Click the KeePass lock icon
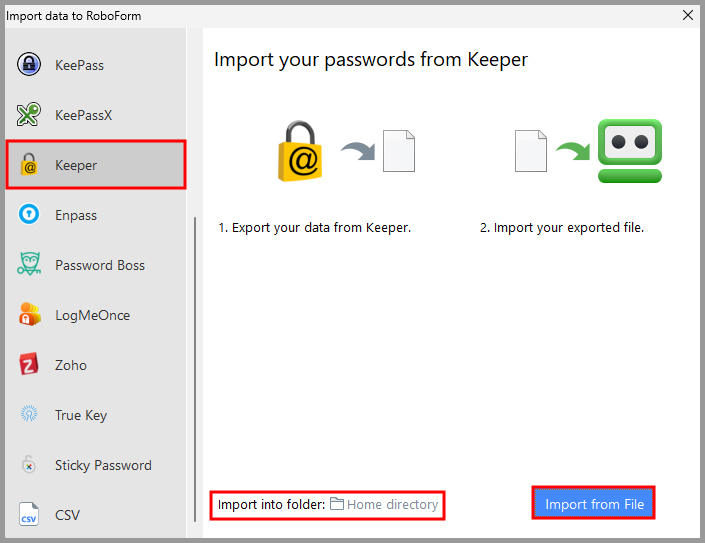705x543 pixels. [x=29, y=65]
